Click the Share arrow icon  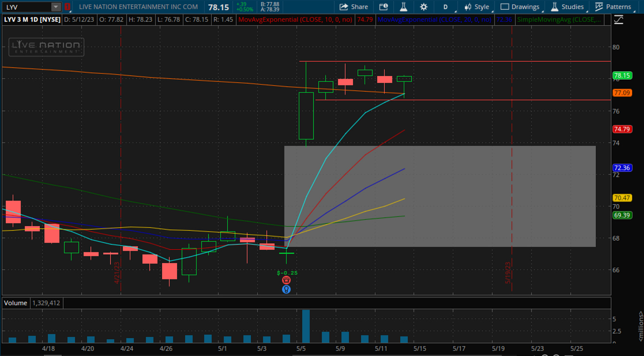coord(344,7)
